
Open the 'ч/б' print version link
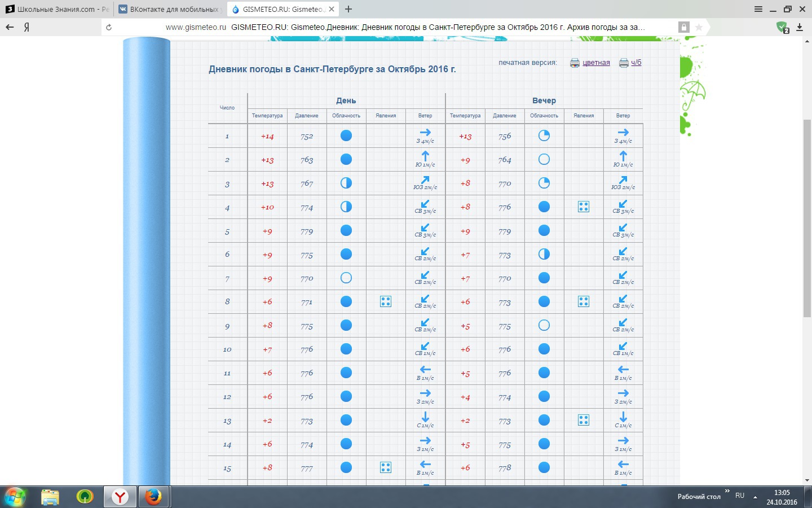click(x=636, y=63)
